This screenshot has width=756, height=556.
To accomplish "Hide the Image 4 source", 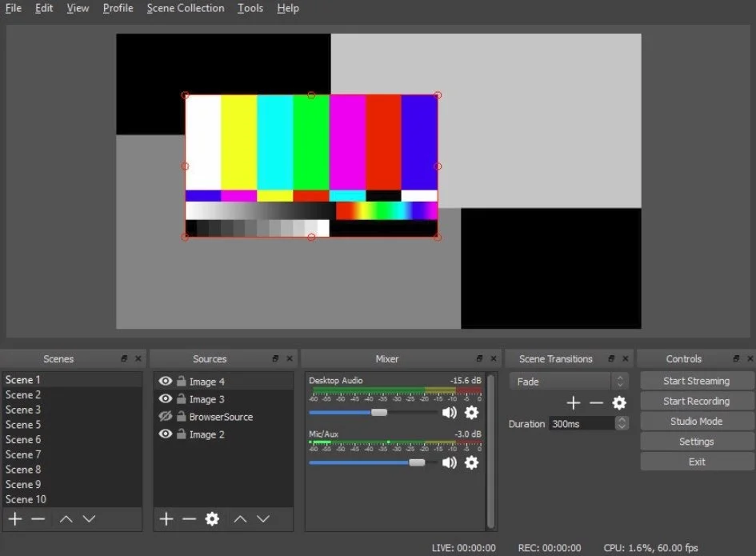I will point(166,381).
